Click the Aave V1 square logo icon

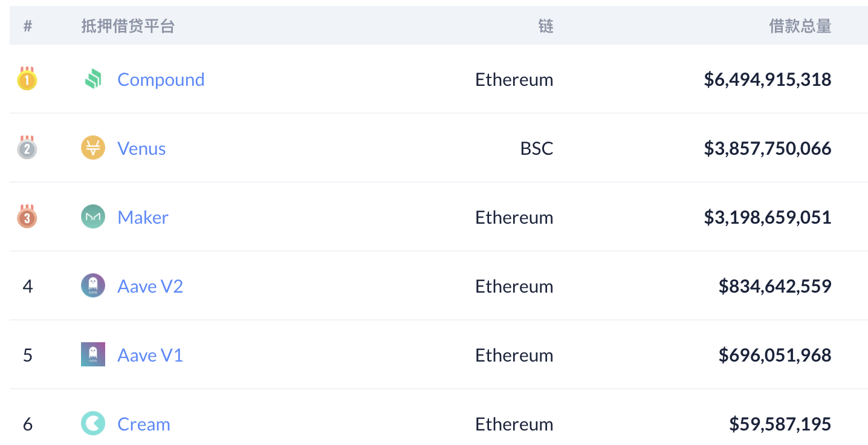[94, 354]
